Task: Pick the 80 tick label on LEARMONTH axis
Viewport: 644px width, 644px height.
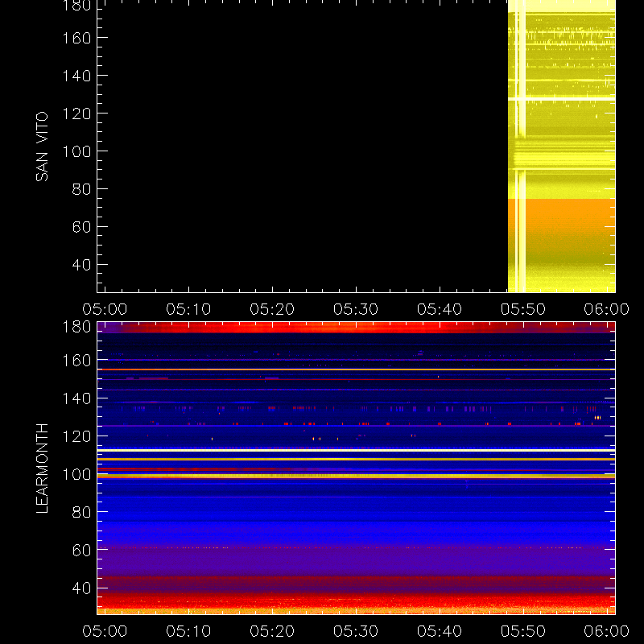Action: pos(81,513)
